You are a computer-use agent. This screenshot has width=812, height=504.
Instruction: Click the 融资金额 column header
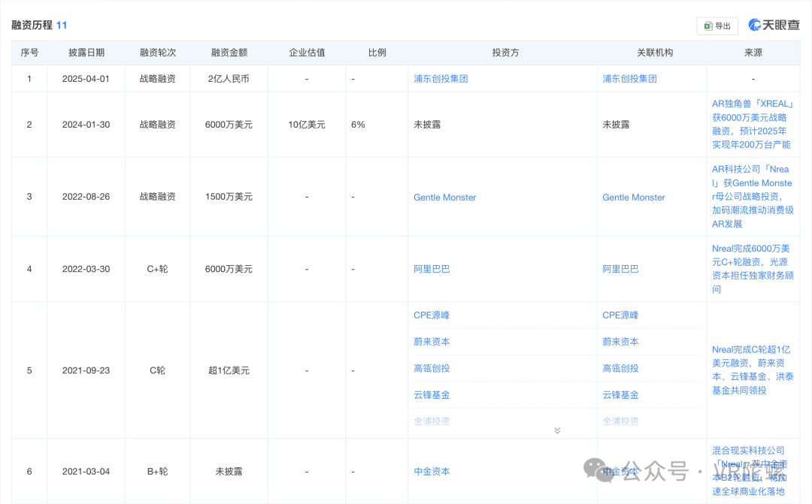(229, 53)
